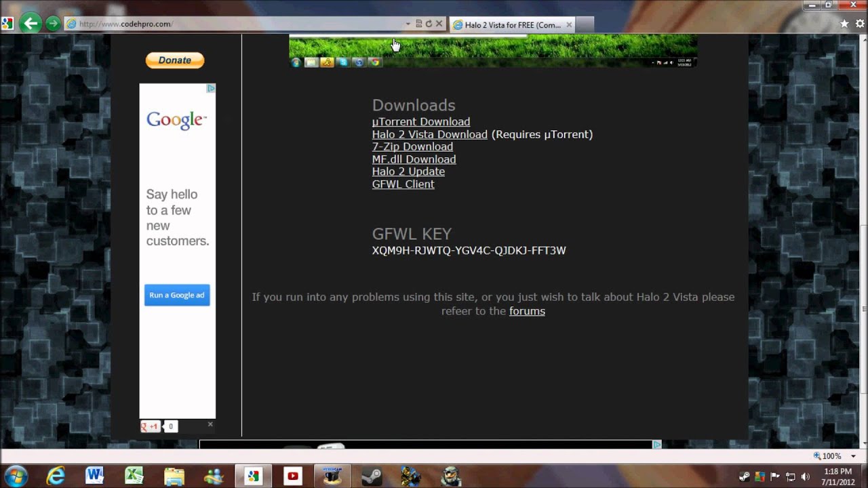Image resolution: width=868 pixels, height=488 pixels.
Task: Click the 'GFWL KEY' heading text
Action: 412,234
